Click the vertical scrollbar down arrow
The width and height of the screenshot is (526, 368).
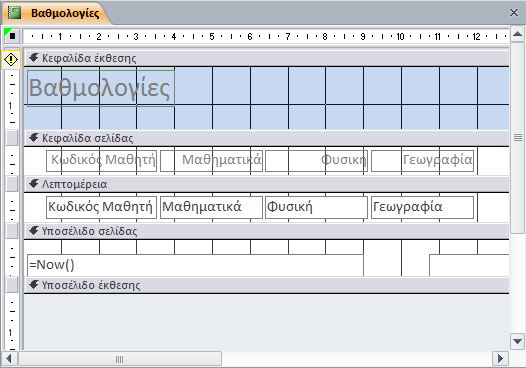(x=517, y=341)
